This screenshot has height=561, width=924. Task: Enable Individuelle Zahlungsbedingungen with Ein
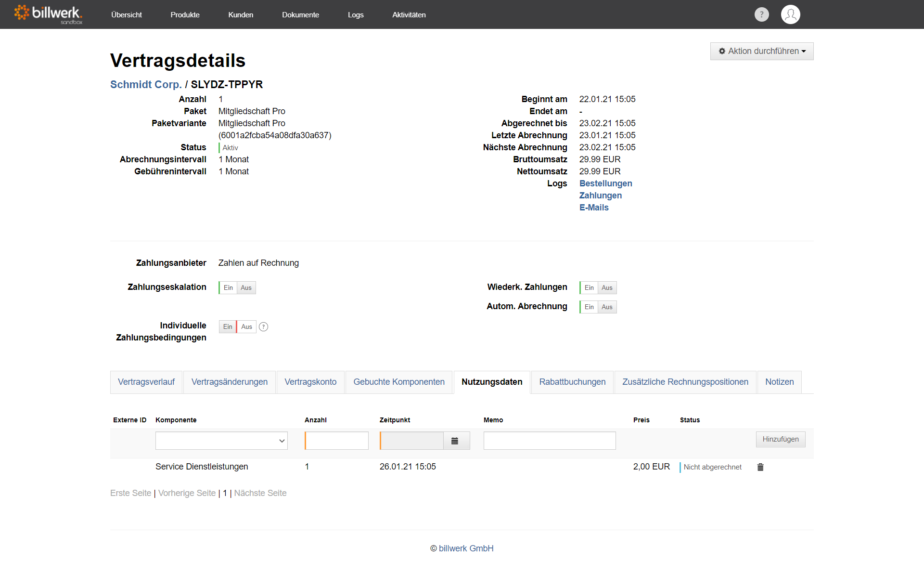tap(228, 326)
